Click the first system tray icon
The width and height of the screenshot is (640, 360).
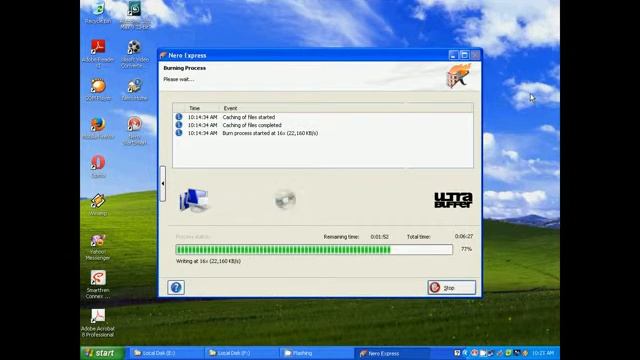[x=457, y=353]
